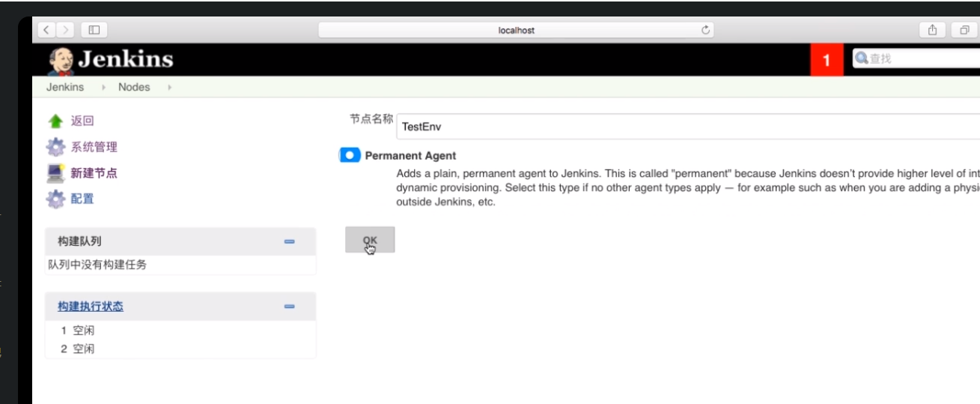The height and width of the screenshot is (404, 980).
Task: Click the search magnifier icon
Action: [x=862, y=58]
